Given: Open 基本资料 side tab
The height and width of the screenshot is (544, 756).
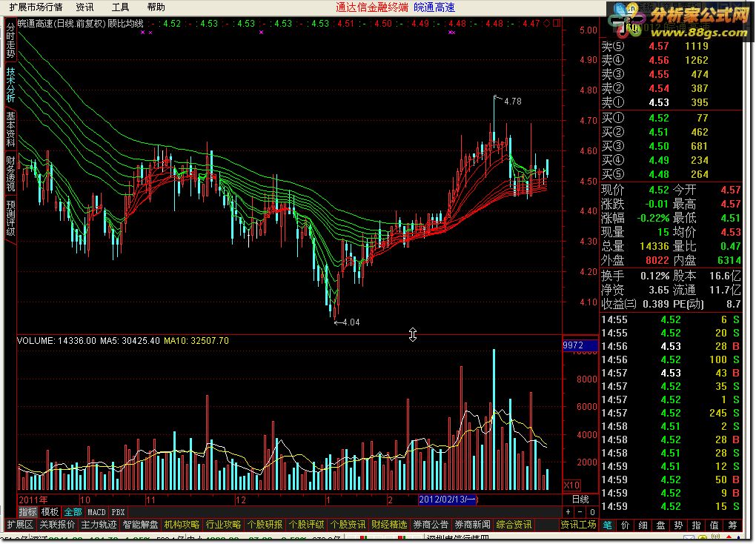Looking at the screenshot, I should [x=10, y=129].
